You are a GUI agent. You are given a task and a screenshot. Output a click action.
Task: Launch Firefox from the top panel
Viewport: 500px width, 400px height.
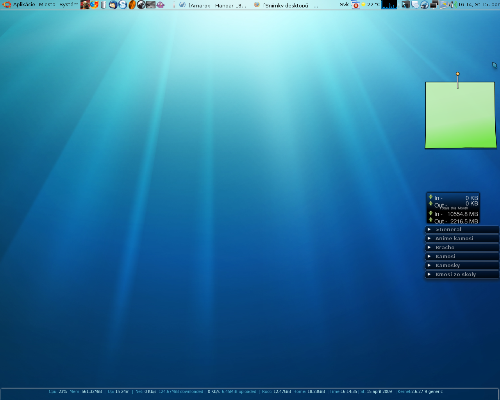(94, 5)
